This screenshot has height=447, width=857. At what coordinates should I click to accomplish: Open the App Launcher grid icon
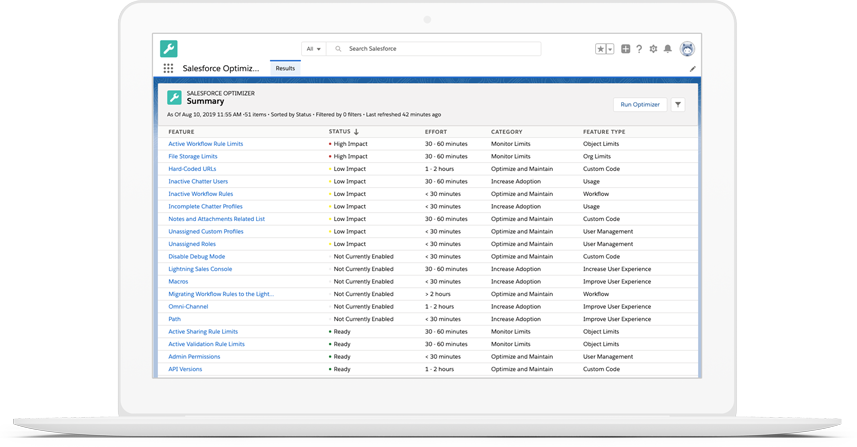[x=168, y=68]
